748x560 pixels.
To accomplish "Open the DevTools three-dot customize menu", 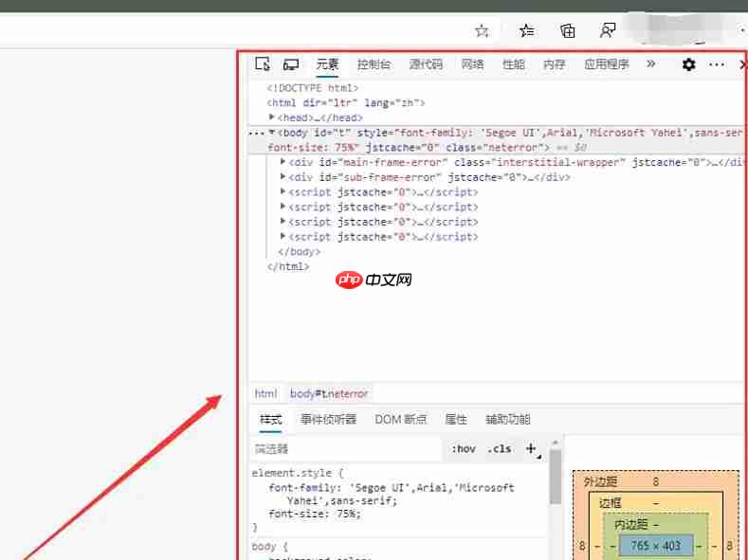I will coord(717,64).
